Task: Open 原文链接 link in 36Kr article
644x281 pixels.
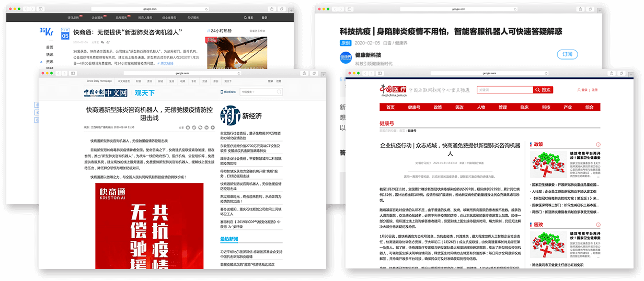Action: click(x=165, y=64)
